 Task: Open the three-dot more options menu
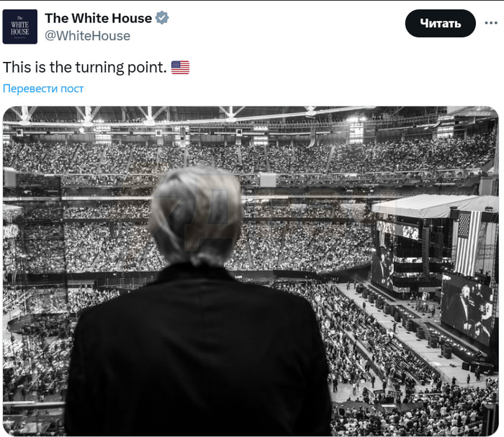point(491,23)
